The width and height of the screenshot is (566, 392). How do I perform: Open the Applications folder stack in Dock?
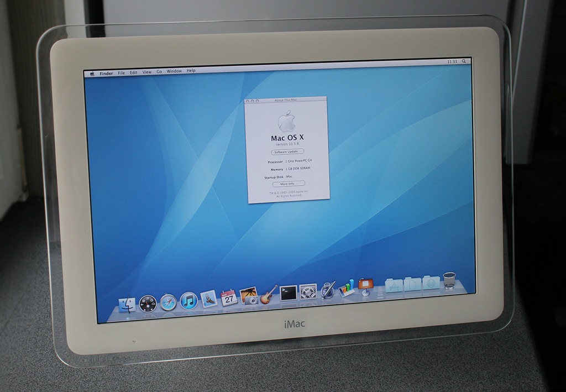pos(394,285)
